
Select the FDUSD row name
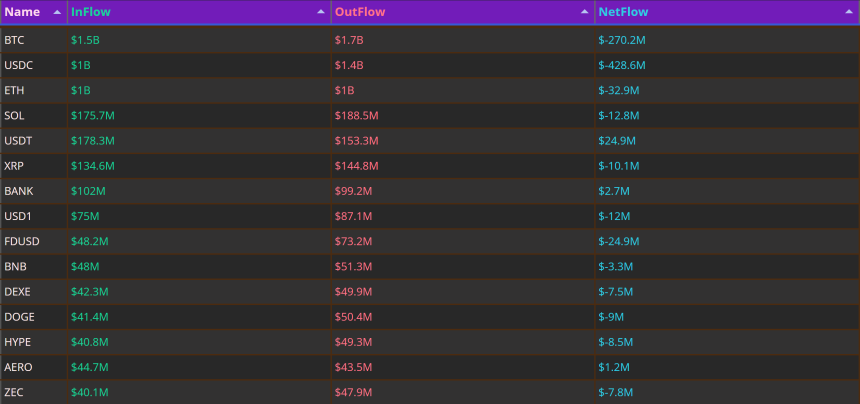22,241
